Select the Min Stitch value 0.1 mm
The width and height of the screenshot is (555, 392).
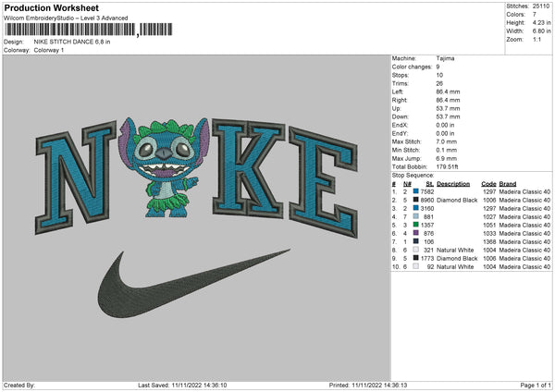(x=447, y=150)
